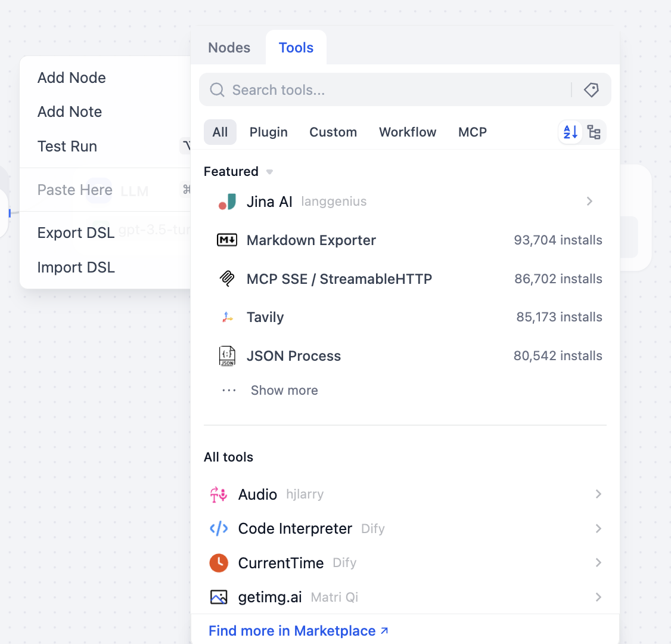
Task: Switch to alphabetical flat list view
Action: (570, 132)
